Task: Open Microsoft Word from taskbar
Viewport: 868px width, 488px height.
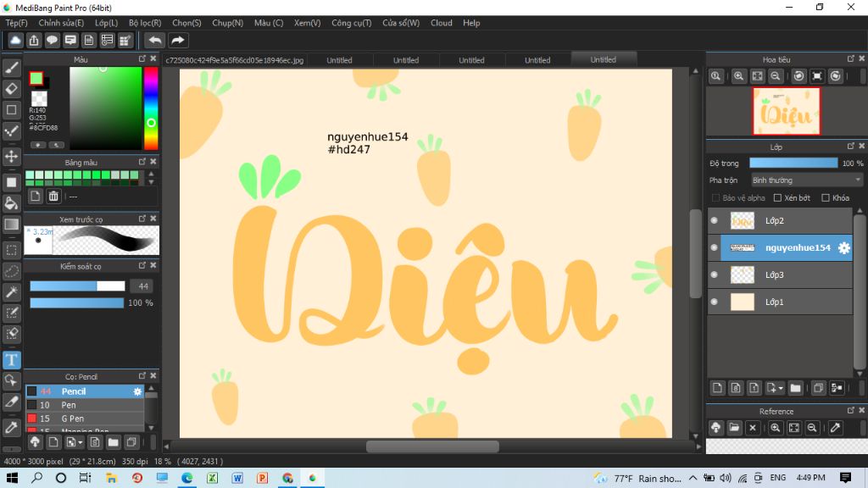Action: tap(237, 478)
